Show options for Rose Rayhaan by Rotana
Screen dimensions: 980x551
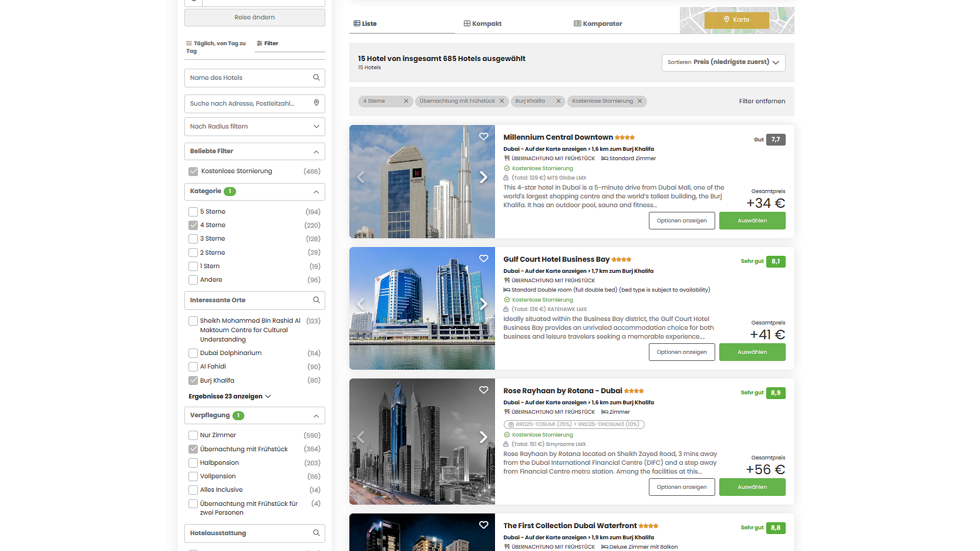point(682,487)
